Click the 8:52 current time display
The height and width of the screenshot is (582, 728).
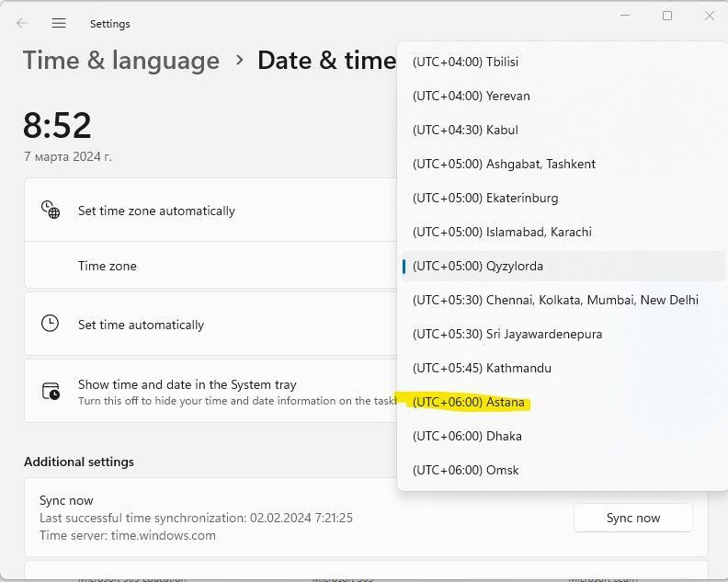point(57,125)
